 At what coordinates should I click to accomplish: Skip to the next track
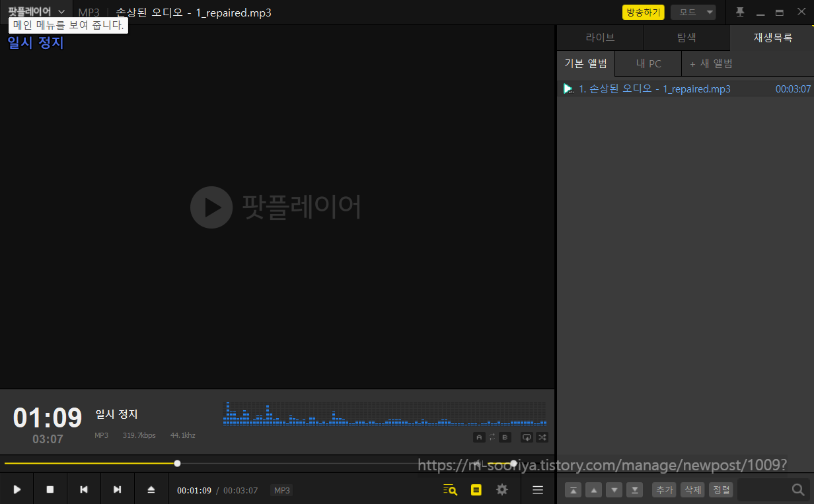click(x=118, y=489)
